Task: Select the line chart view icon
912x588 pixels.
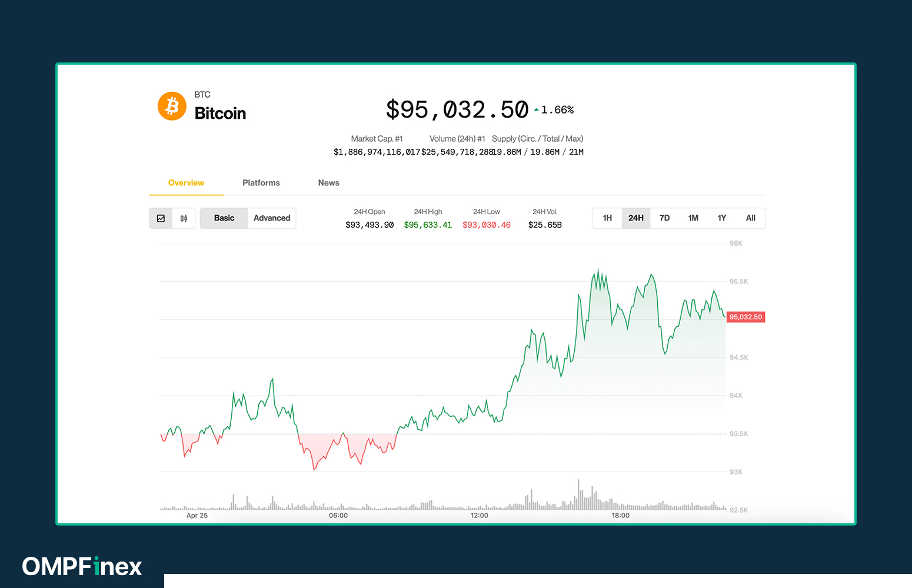Action: 161,218
